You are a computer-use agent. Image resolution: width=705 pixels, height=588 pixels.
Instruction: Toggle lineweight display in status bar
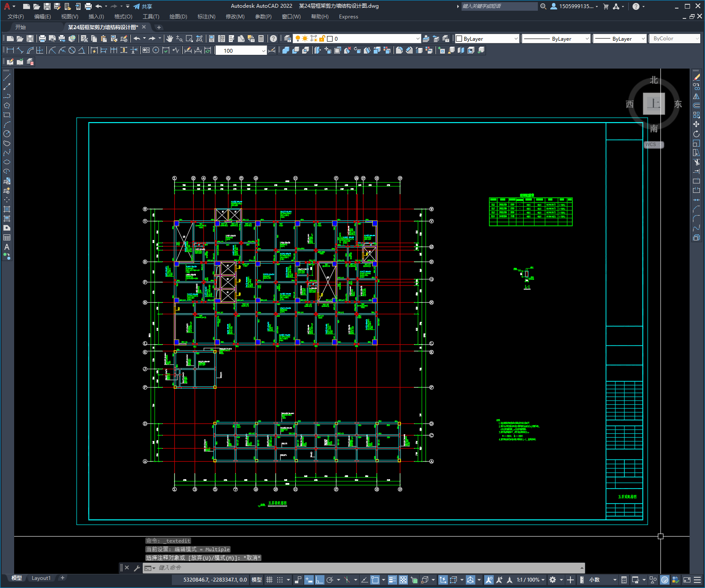(393, 580)
